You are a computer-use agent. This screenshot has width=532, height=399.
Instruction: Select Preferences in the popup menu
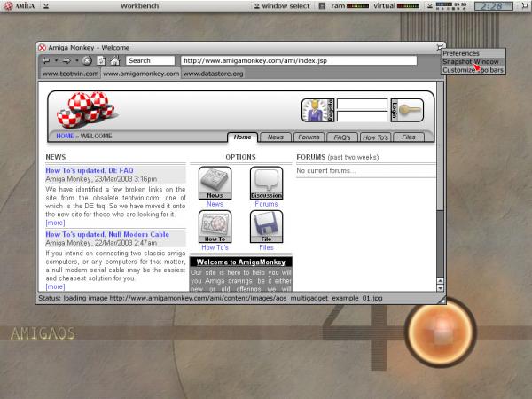pyautogui.click(x=473, y=53)
